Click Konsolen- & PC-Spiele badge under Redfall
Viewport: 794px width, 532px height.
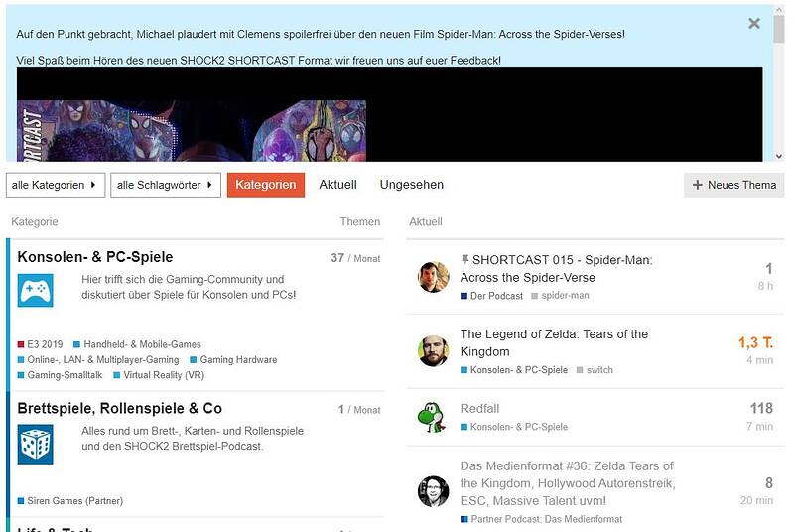click(514, 427)
